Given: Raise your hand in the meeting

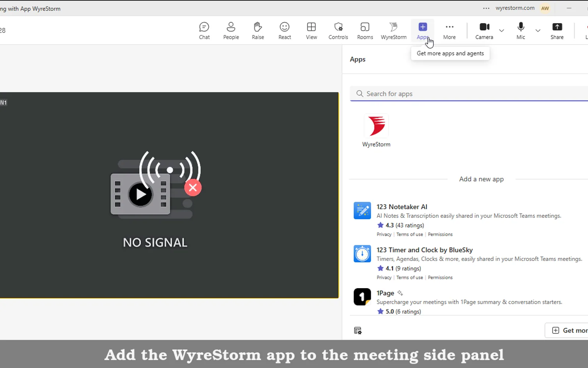Looking at the screenshot, I should tap(258, 31).
